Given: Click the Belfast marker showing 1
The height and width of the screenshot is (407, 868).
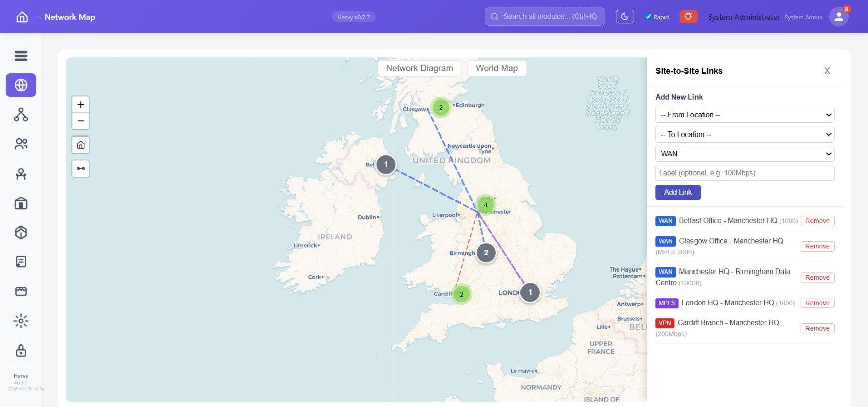Looking at the screenshot, I should 386,164.
